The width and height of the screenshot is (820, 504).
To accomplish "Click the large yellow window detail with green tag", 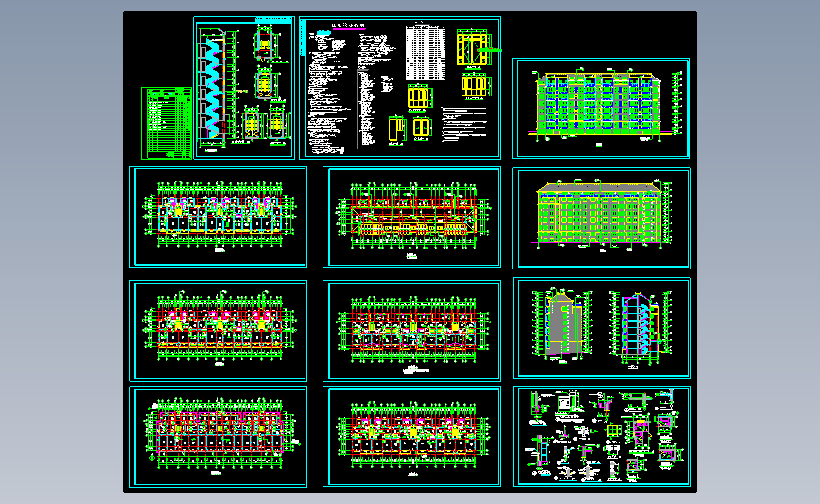I will point(475,47).
